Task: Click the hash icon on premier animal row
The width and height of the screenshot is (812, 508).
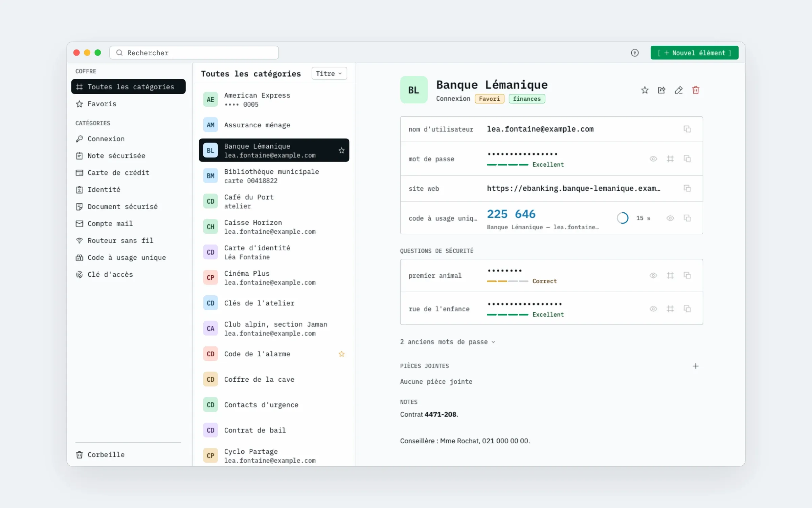Action: [x=670, y=275]
